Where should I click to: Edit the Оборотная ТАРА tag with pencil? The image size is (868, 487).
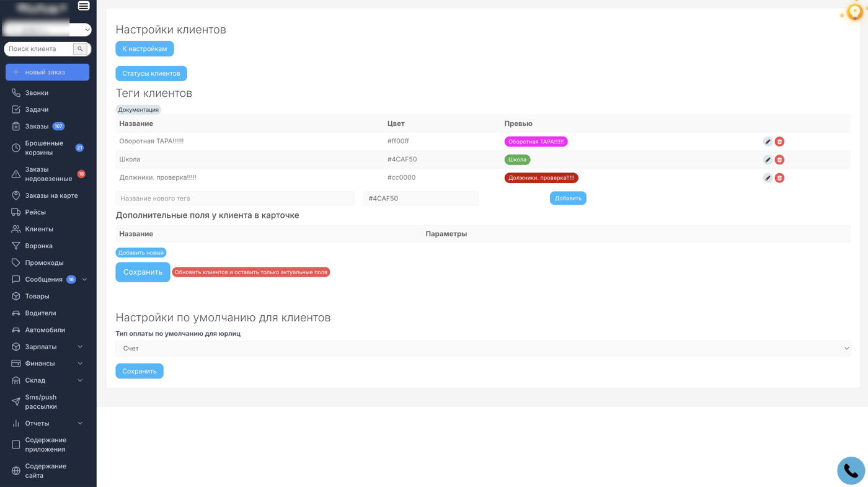768,141
